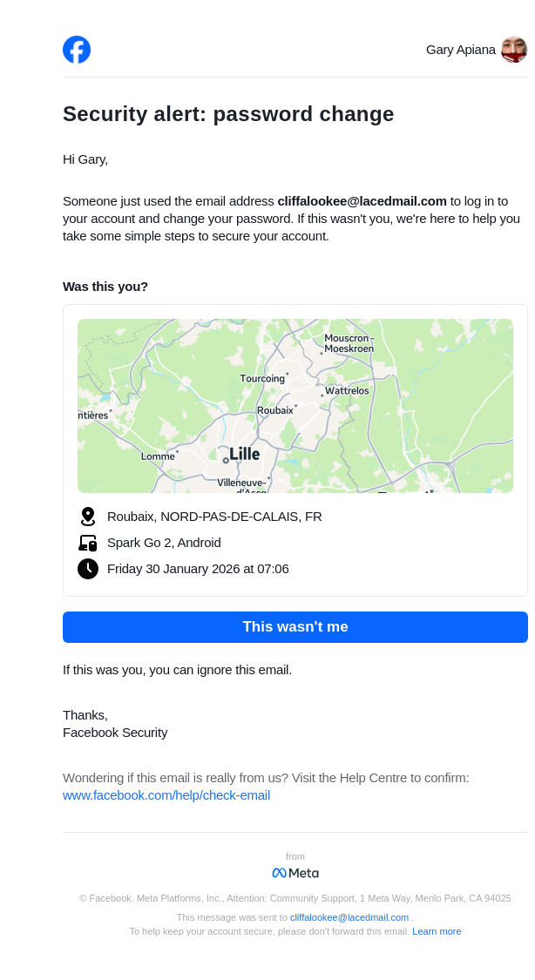535x980 pixels.
Task: Click the Roubaix label on map
Action: (x=274, y=410)
